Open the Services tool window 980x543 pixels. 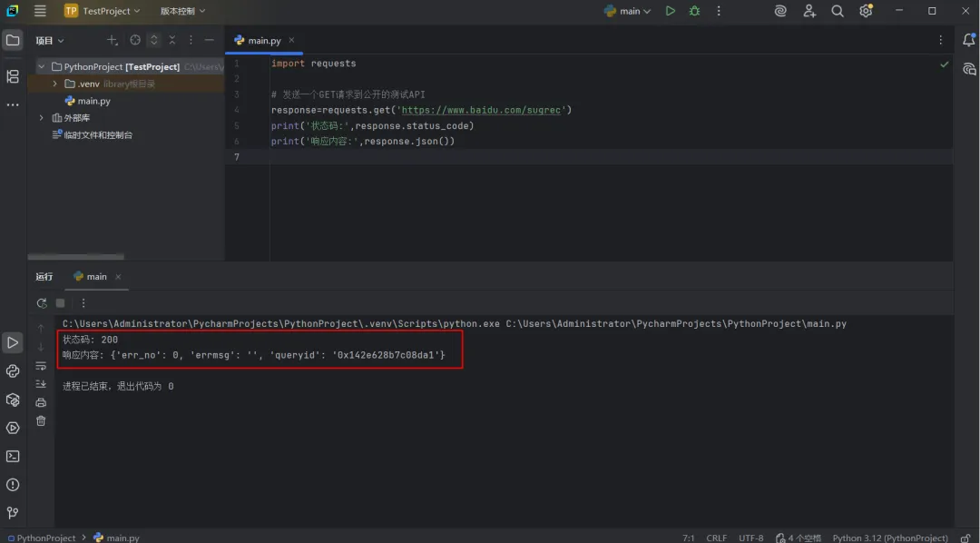(x=13, y=428)
